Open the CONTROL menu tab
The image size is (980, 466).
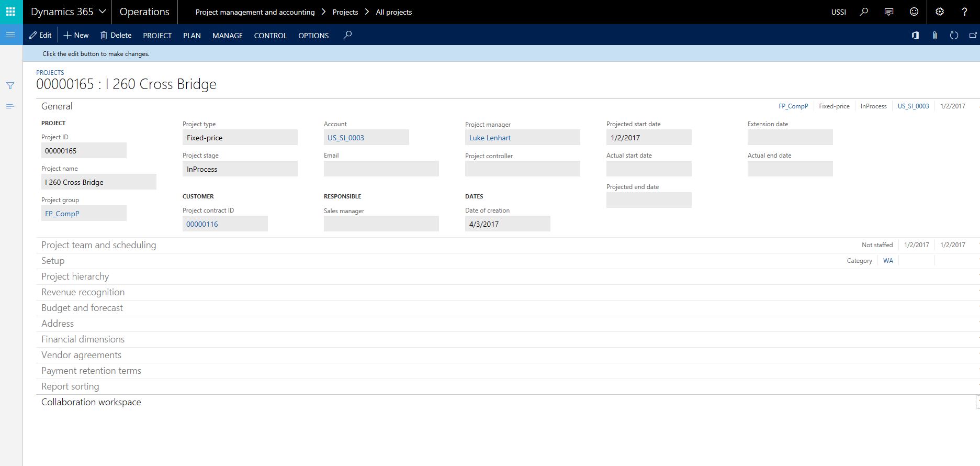point(270,36)
